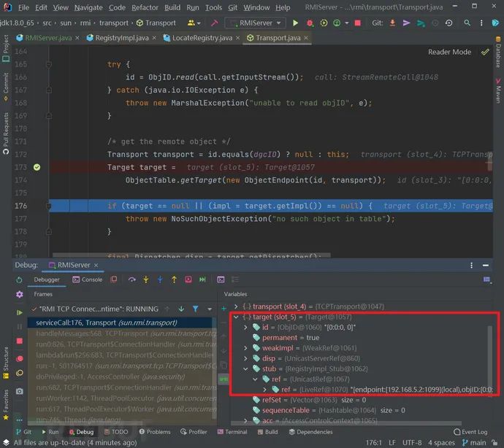Image resolution: width=504 pixels, height=448 pixels.
Task: Toggle Commit tool window
Action: (x=6, y=87)
